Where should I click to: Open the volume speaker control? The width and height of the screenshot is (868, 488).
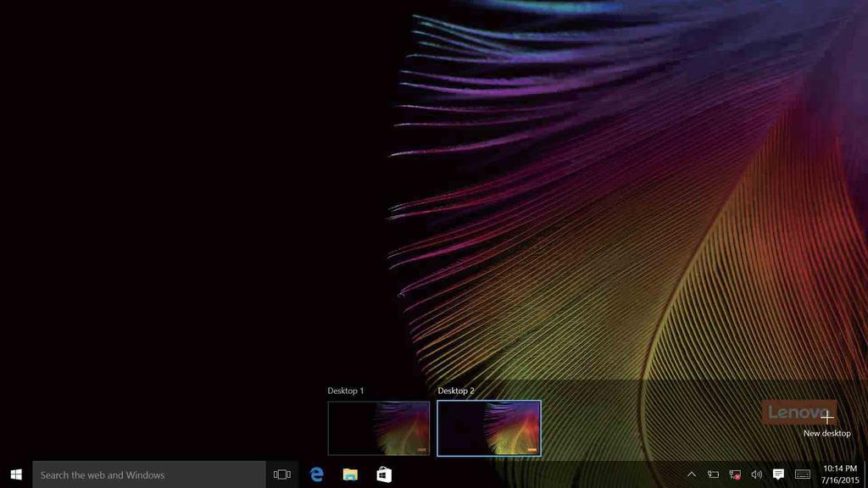pos(756,474)
